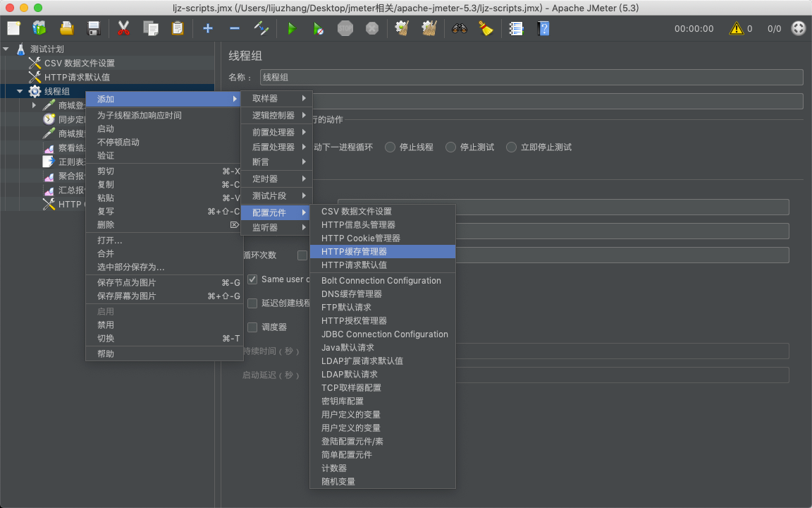Choose 计数器 from the config menu
812x508 pixels.
(x=383, y=468)
